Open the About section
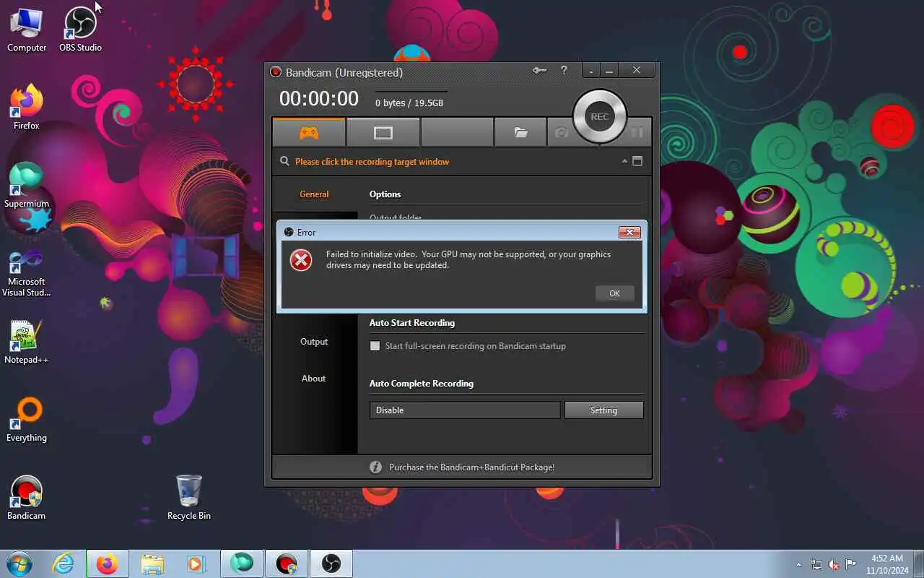 314,379
